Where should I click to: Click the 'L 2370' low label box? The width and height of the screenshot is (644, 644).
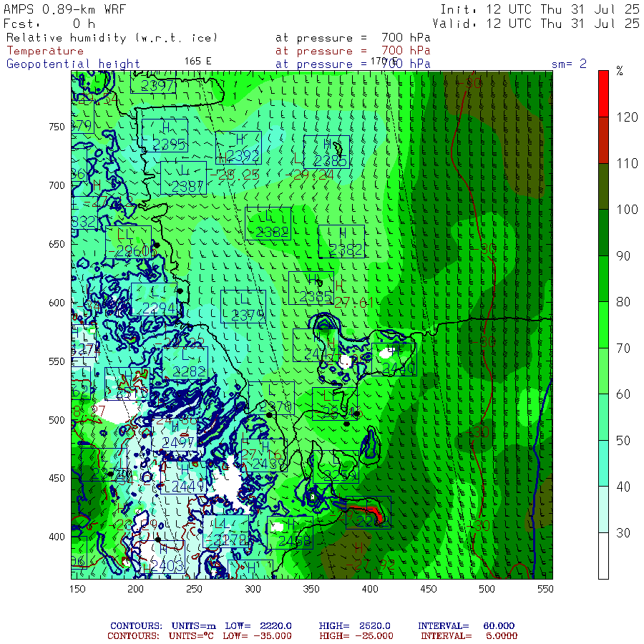[271, 399]
